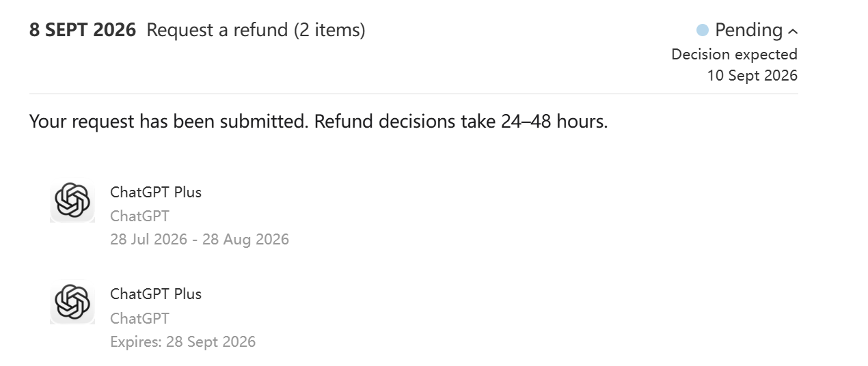Select the 28 Jul 2026 - 28 Aug 2026 period
Viewport: 868px width, 366px height.
(x=200, y=239)
